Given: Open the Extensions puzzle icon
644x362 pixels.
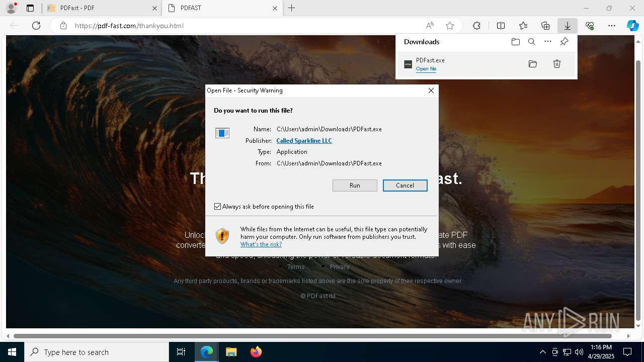Looking at the screenshot, I should [476, 26].
